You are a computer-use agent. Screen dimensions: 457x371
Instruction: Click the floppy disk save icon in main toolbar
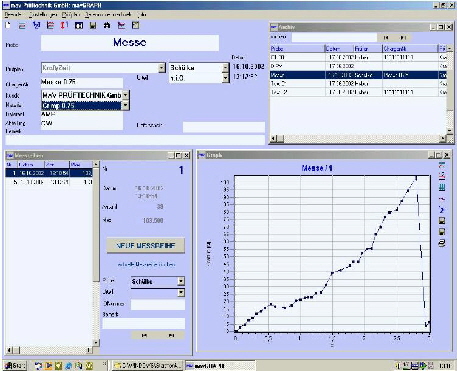tap(93, 25)
